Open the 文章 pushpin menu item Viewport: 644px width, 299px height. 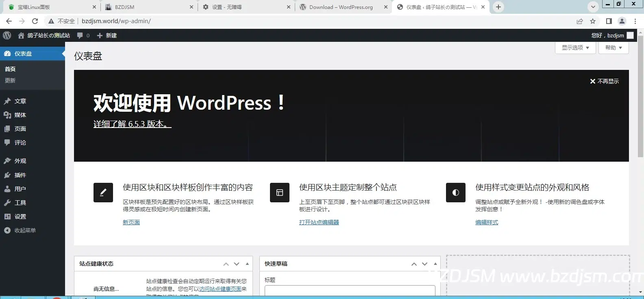(33, 101)
